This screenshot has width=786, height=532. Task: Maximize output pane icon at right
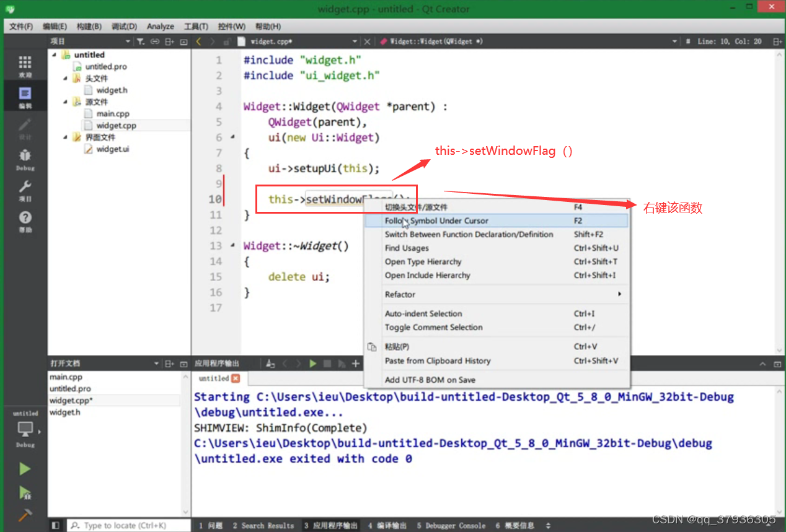coord(777,364)
